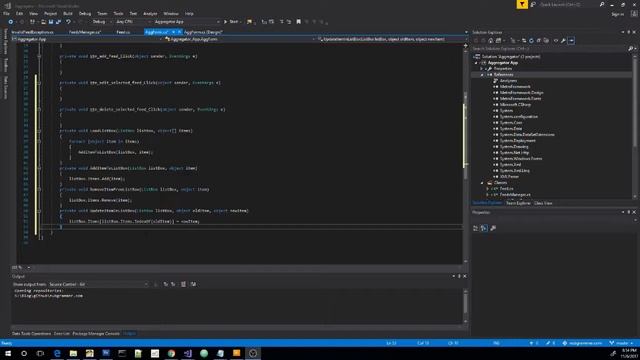Click the Solution Explorer Preview Selected Items icon
640x360 pixels.
(571, 40)
